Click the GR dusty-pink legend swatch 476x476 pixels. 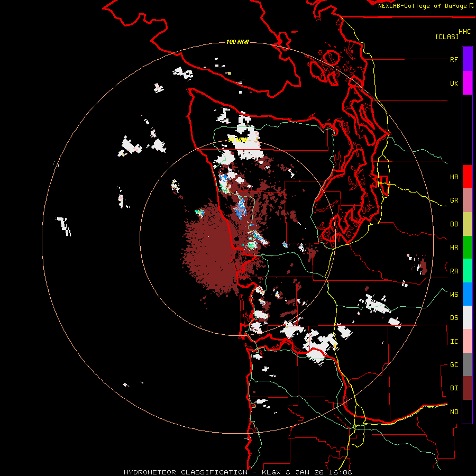pos(467,200)
